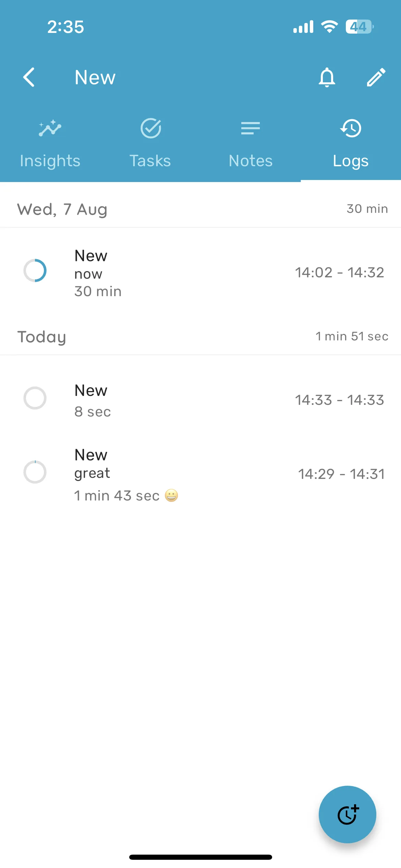The height and width of the screenshot is (868, 401).
Task: Tap the Wed, 7 Aug section header
Action: click(200, 209)
